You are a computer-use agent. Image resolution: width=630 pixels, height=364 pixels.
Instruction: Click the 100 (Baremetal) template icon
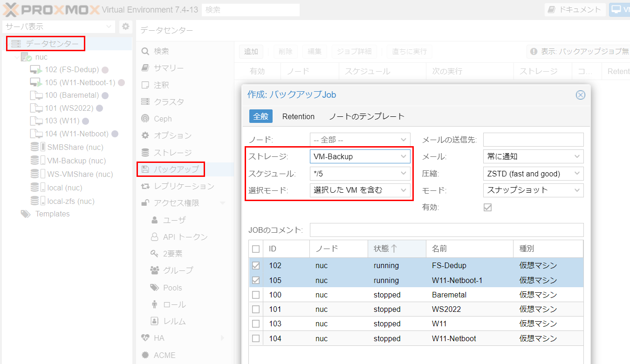(x=36, y=95)
